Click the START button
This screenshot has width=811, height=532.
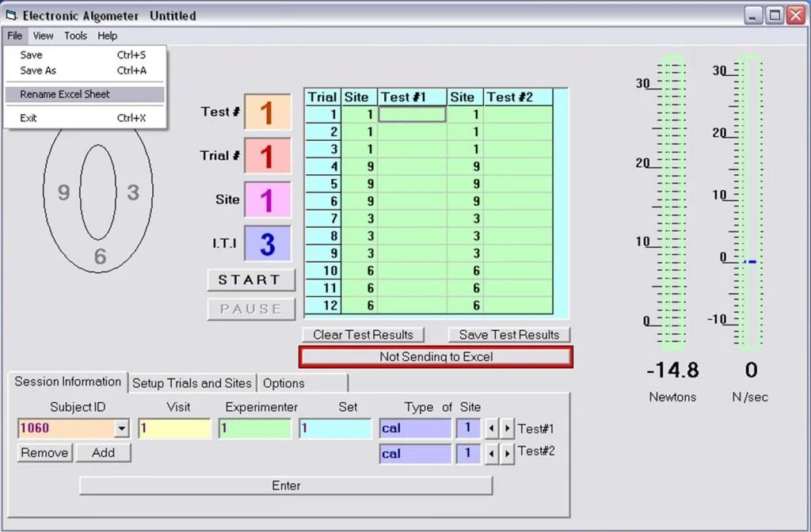coord(251,279)
